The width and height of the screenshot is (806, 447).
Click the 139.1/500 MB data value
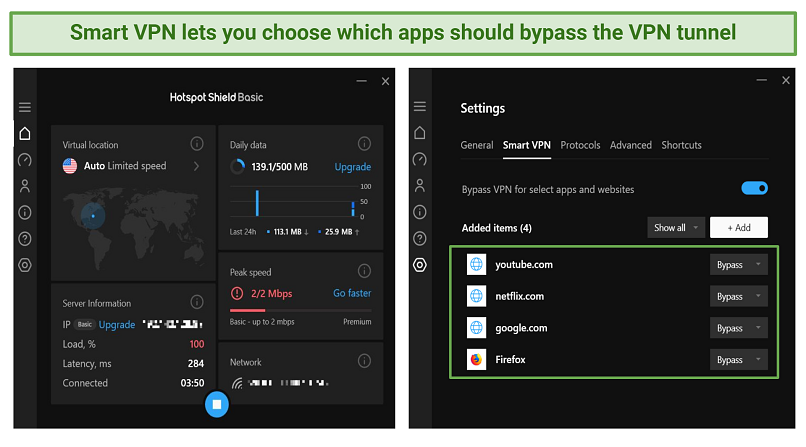tap(280, 167)
